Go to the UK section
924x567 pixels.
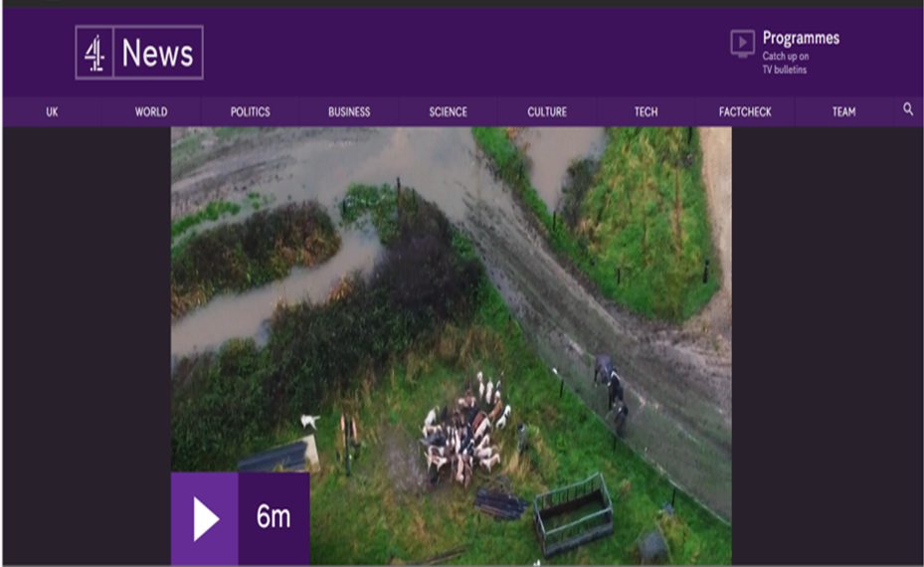pos(52,112)
